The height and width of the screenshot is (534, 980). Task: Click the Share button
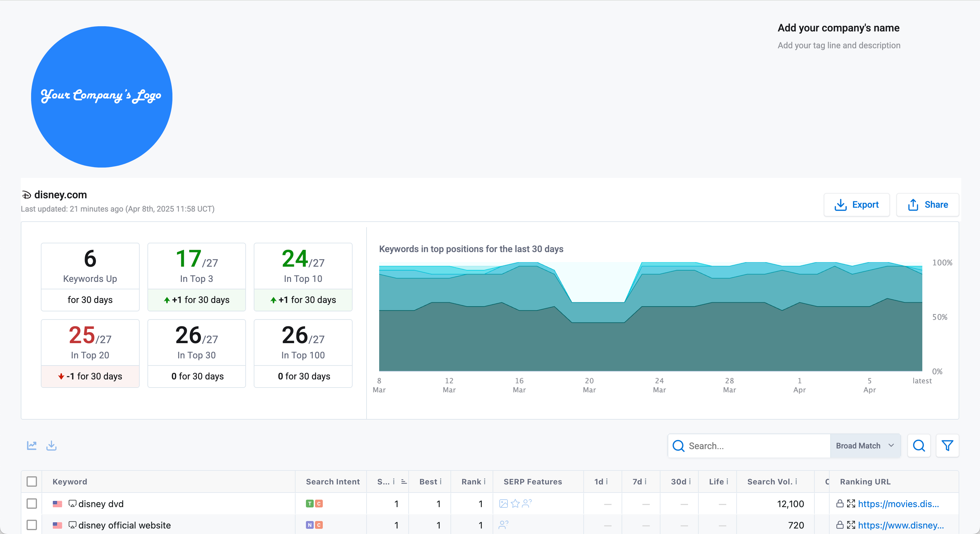point(927,204)
